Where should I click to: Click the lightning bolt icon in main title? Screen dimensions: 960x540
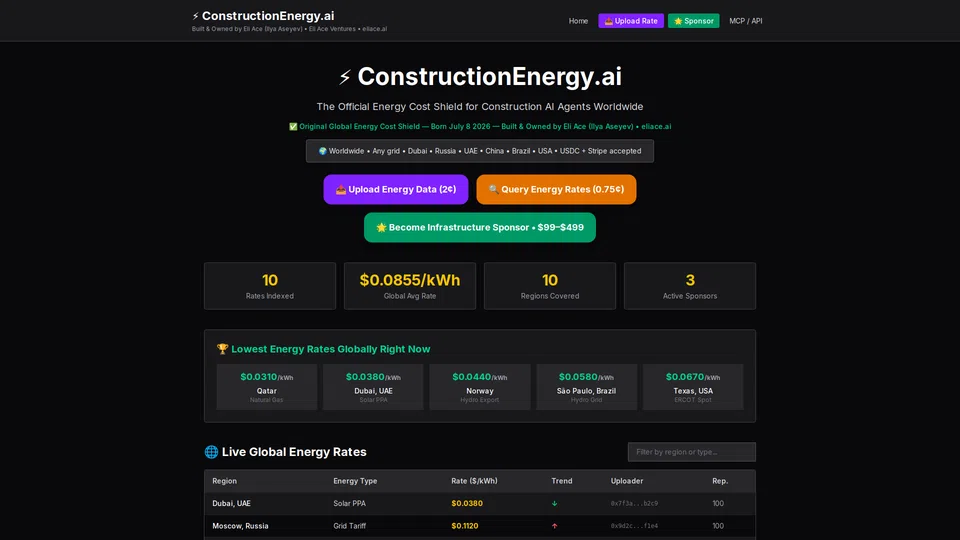(x=345, y=77)
